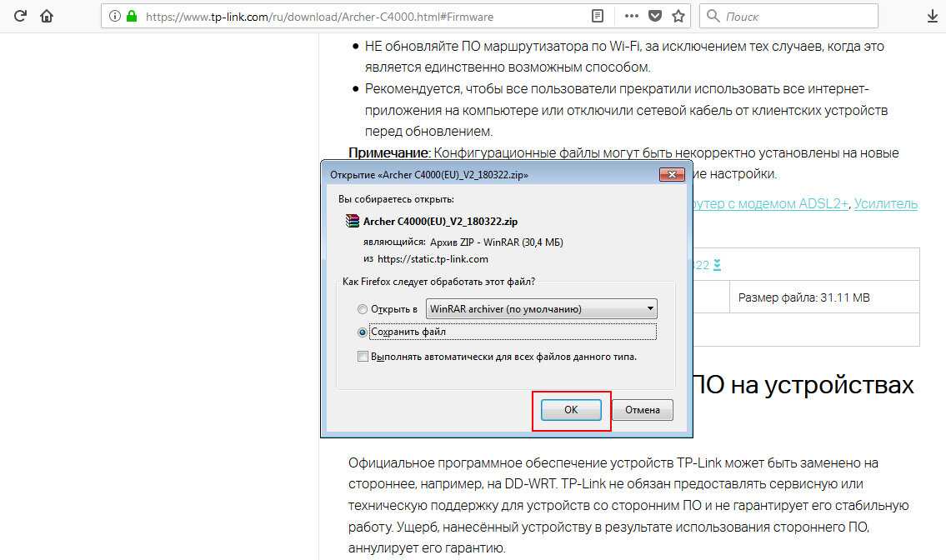Image resolution: width=946 pixels, height=560 pixels.
Task: Open 'Усилитель' link
Action: click(886, 204)
